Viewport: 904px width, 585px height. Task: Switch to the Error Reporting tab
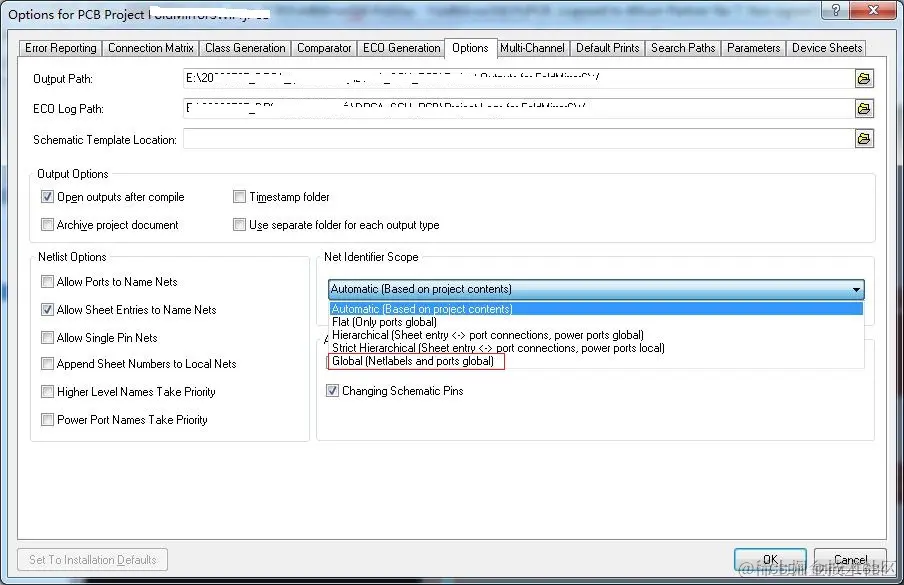coord(61,48)
